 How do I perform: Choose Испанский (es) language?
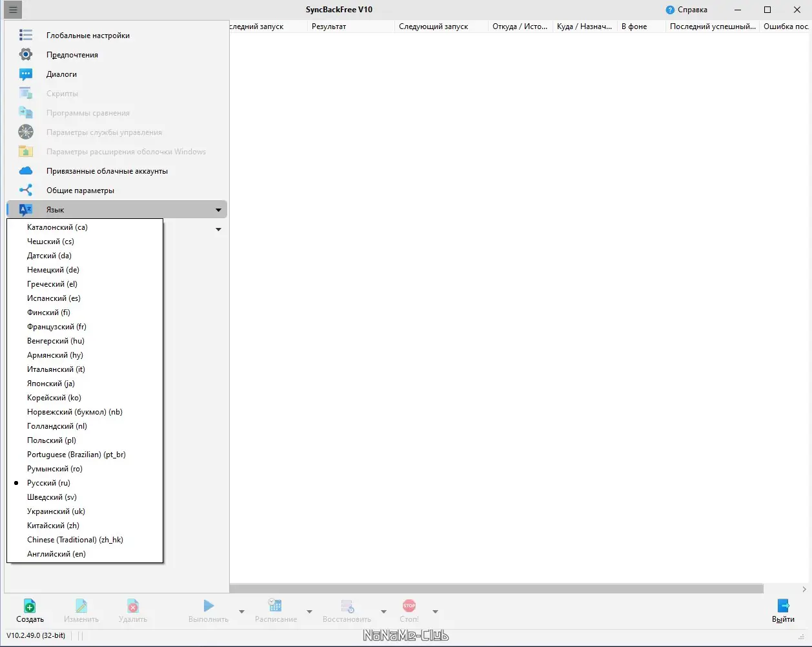click(x=85, y=298)
